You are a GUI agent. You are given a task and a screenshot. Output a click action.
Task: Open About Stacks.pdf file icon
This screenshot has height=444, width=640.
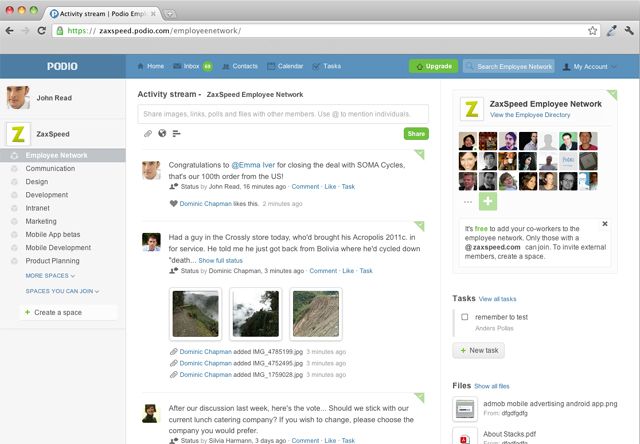tap(465, 436)
